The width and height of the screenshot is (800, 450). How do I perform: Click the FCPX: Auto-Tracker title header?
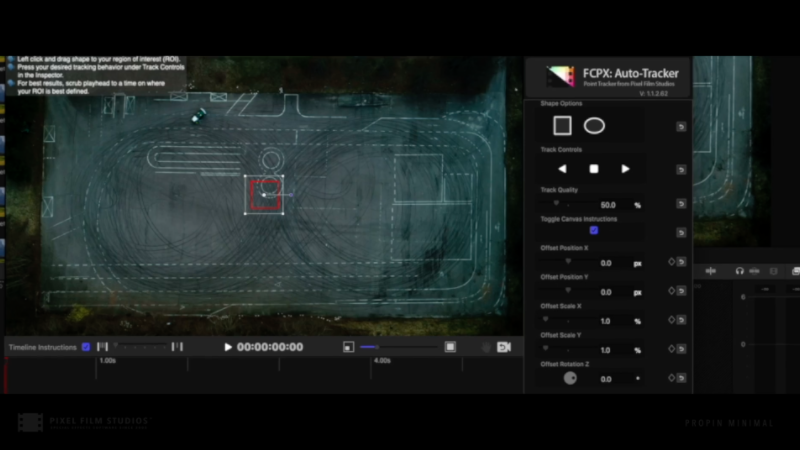click(x=631, y=73)
